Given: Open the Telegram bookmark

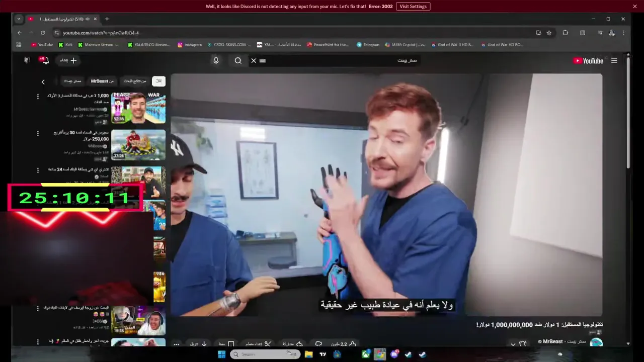Looking at the screenshot, I should pyautogui.click(x=368, y=45).
